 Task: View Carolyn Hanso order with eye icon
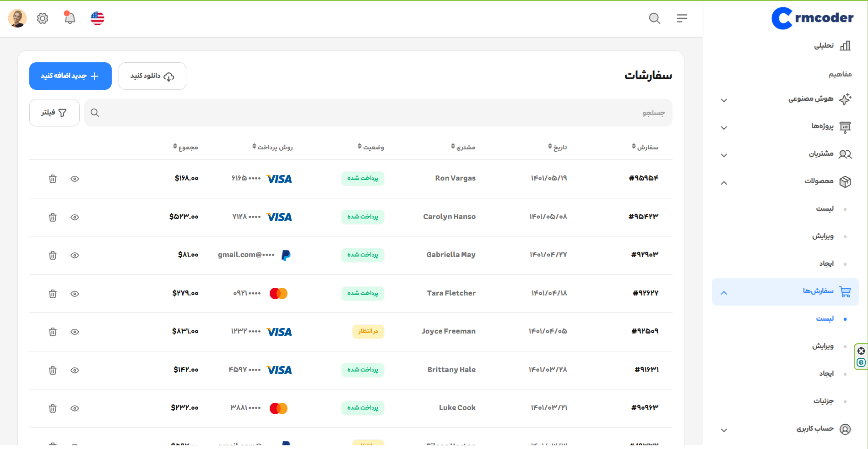tap(75, 217)
